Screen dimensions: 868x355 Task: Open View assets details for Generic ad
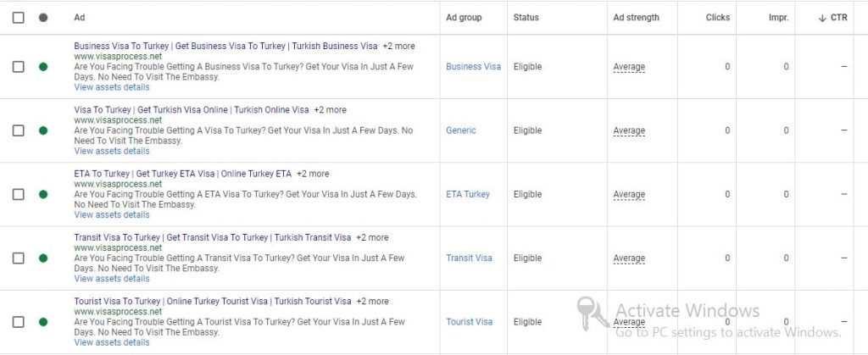click(x=112, y=151)
